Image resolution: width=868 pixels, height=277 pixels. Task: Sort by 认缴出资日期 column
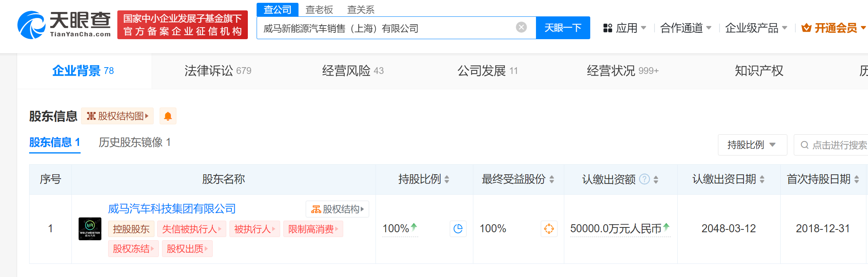[x=762, y=179]
